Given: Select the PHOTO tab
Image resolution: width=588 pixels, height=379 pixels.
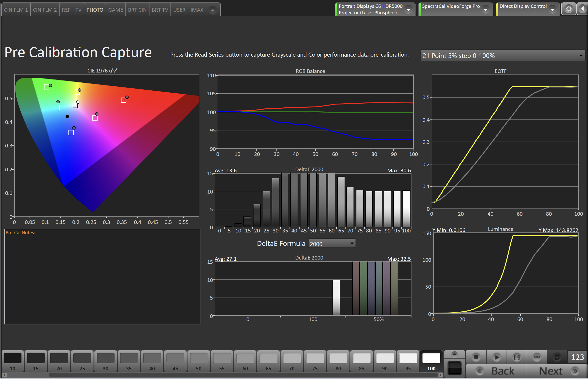Looking at the screenshot, I should (95, 10).
